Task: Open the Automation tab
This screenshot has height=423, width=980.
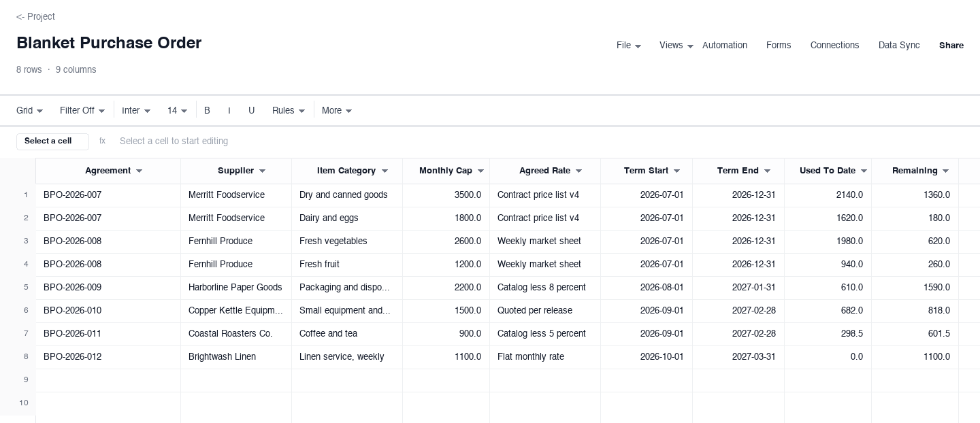Action: tap(725, 46)
